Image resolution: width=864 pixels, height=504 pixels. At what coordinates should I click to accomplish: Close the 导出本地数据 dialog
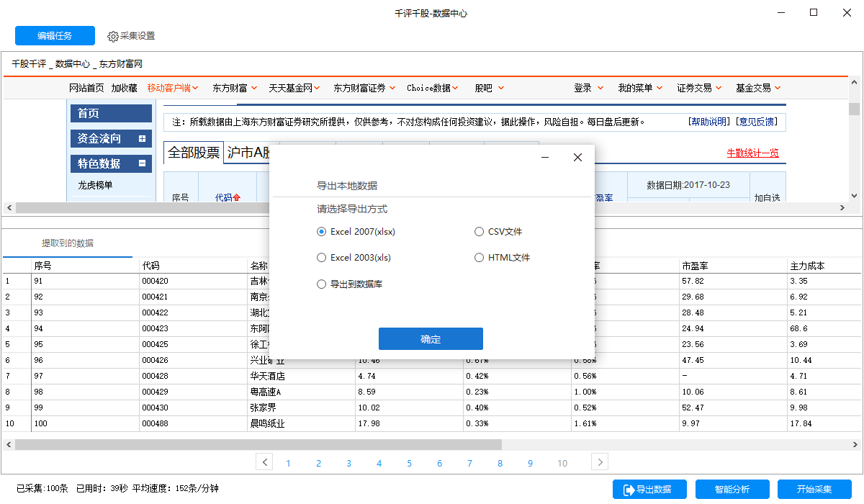click(577, 158)
